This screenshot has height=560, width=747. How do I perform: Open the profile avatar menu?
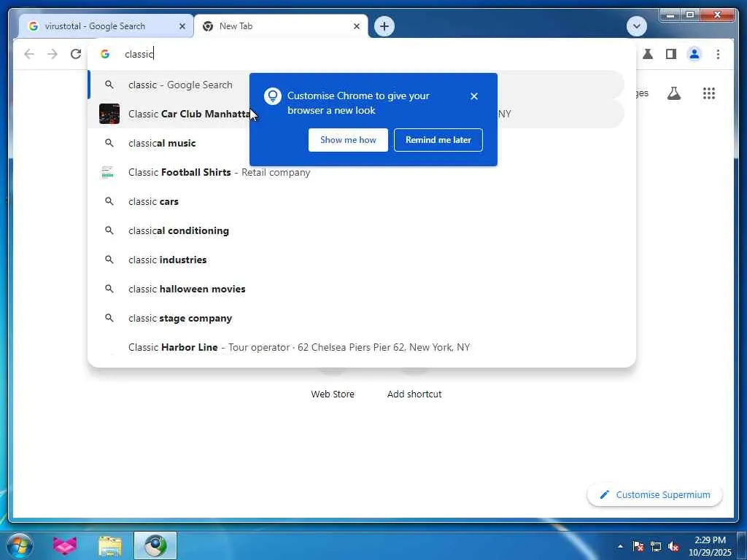click(694, 54)
